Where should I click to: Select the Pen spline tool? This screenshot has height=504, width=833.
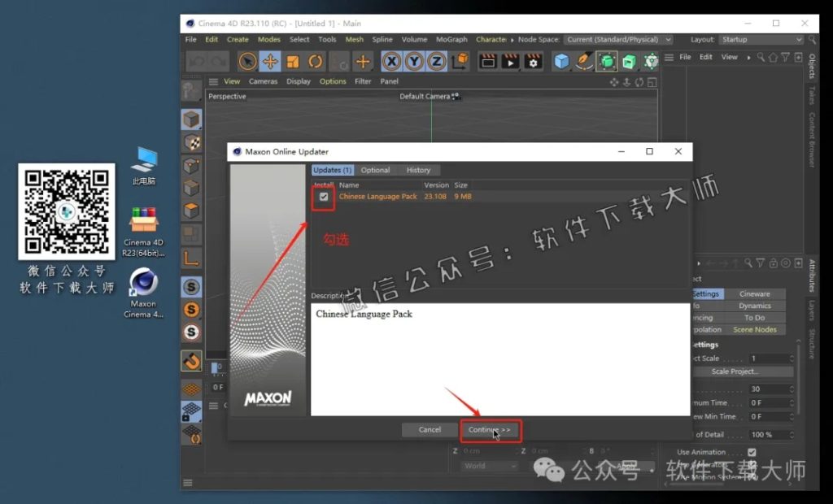[x=584, y=61]
